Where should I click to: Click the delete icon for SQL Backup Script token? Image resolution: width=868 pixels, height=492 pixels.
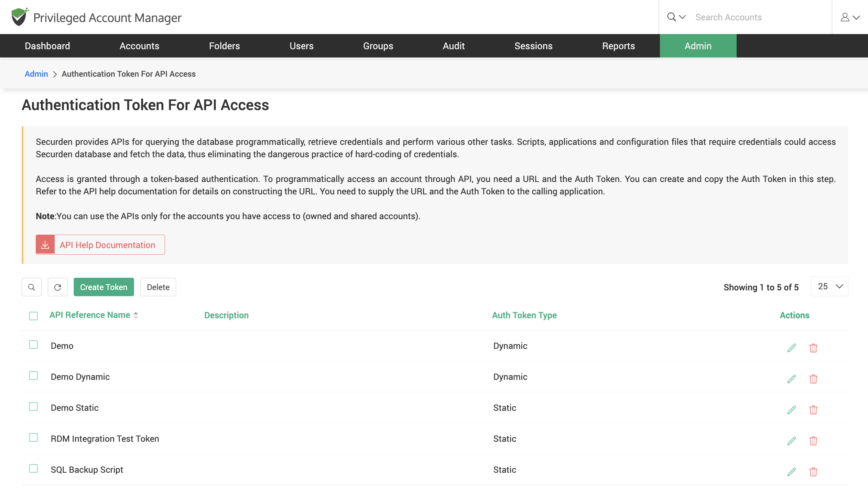813,471
